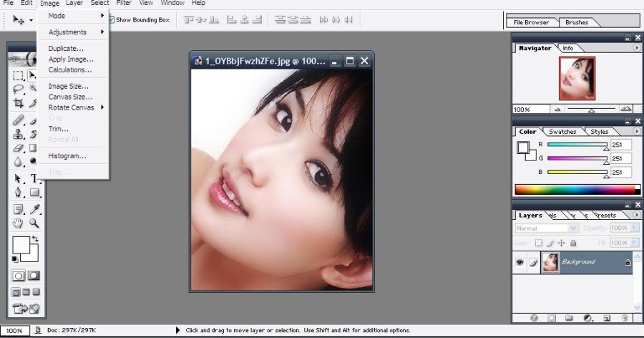Viewport: 644px width, 338px height.
Task: Open Brushes palette tab
Action: pos(577,23)
